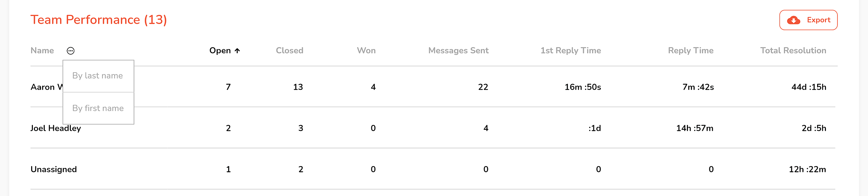Image resolution: width=868 pixels, height=196 pixels.
Task: Choose the By first name option
Action: [98, 108]
